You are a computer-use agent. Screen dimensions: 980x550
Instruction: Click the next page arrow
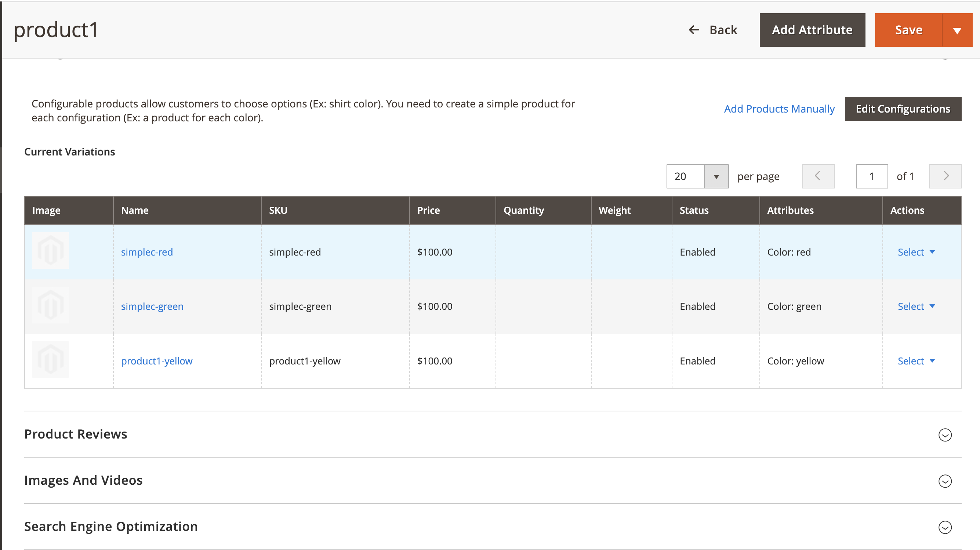point(945,176)
